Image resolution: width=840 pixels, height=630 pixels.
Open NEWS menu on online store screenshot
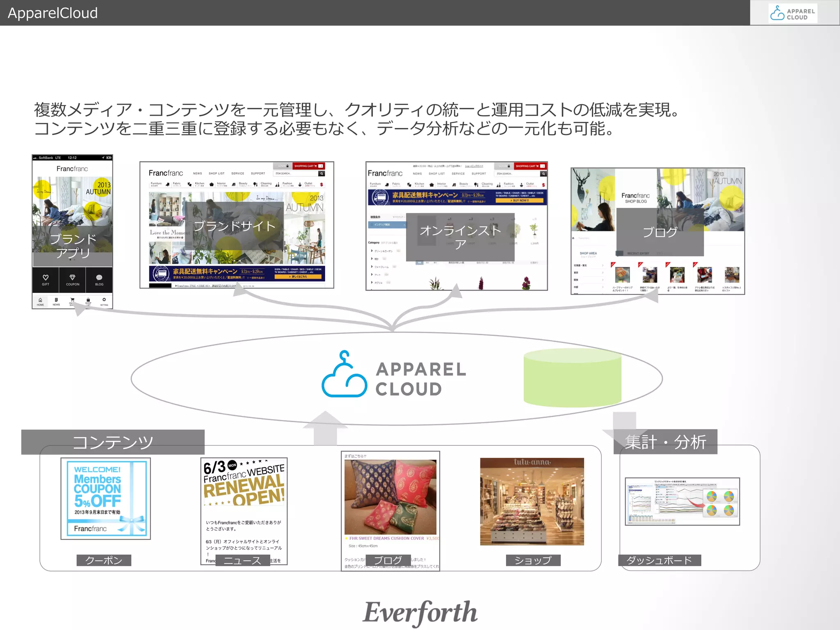pos(418,173)
